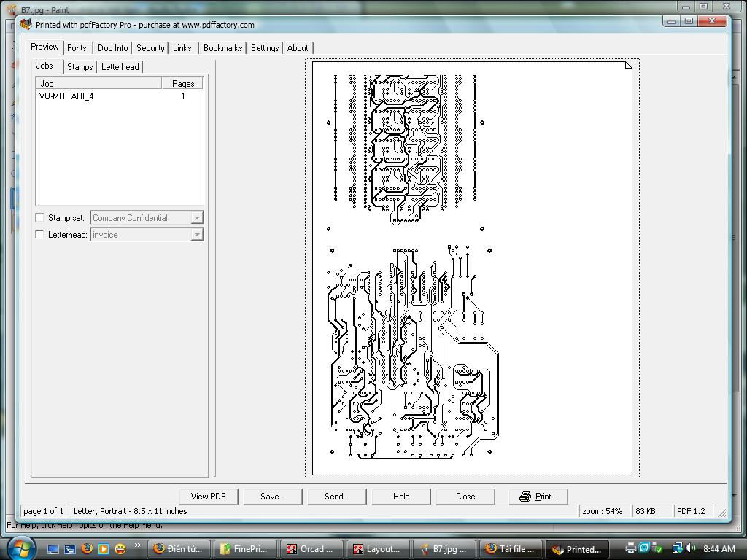The image size is (747, 560).
Task: Select the VU-MITTARI_4 job row
Action: click(x=120, y=96)
